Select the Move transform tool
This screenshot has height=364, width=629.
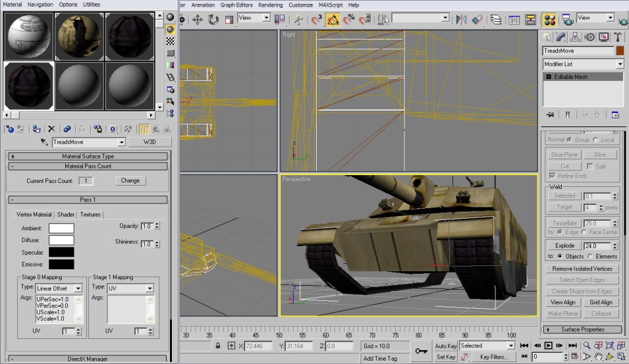coord(198,20)
